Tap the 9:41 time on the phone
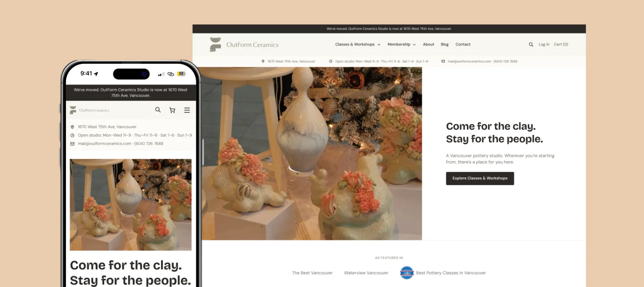 (x=86, y=73)
